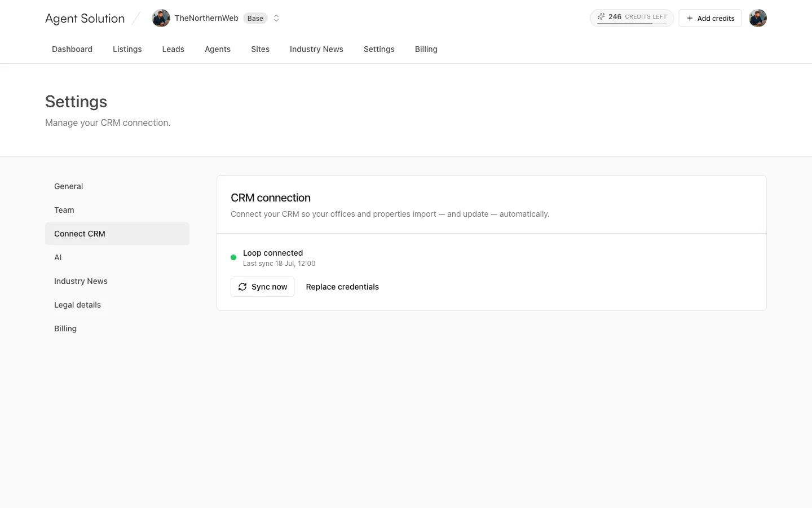Open the Agents tab
The height and width of the screenshot is (508, 812).
(x=218, y=49)
